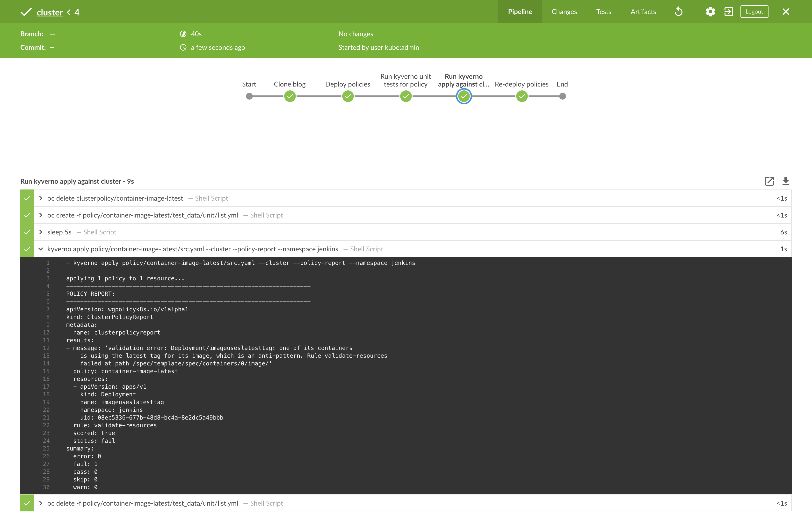The width and height of the screenshot is (812, 523).
Task: Click the rerun pipeline icon
Action: coord(678,12)
